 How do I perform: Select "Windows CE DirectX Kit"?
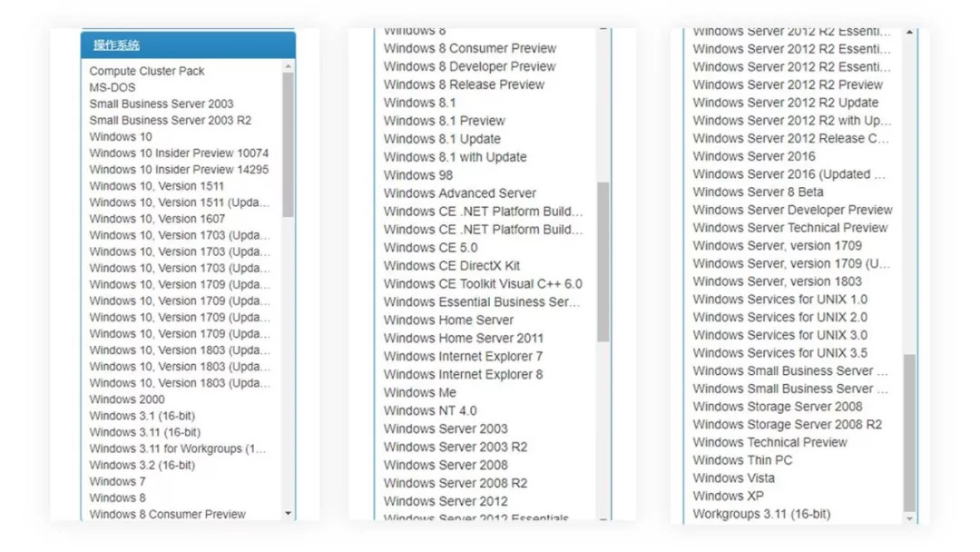coord(452,266)
